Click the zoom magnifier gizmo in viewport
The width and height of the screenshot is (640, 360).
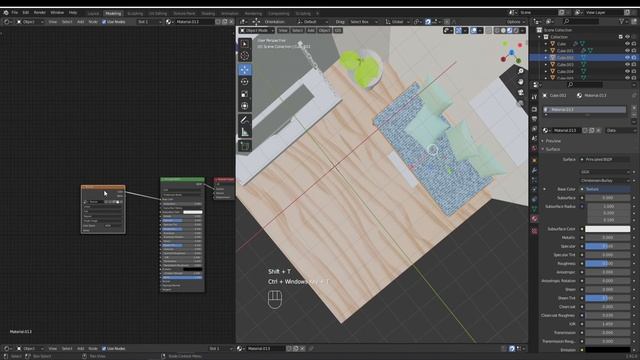521,71
